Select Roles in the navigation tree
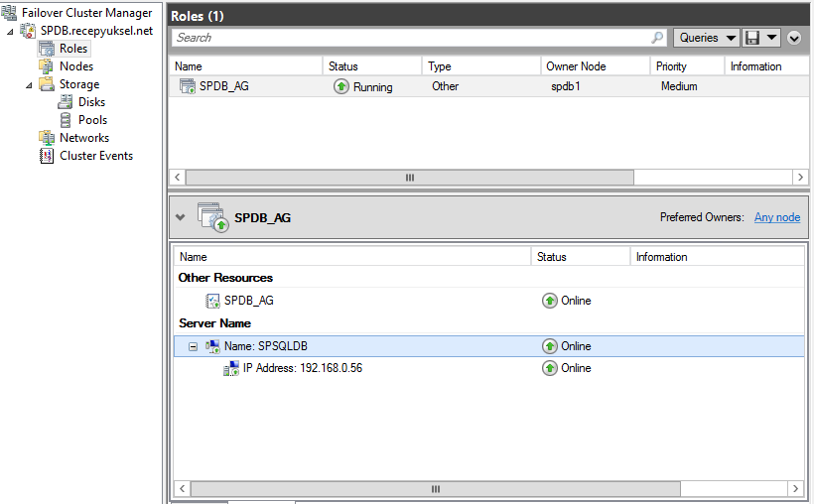 coord(73,49)
